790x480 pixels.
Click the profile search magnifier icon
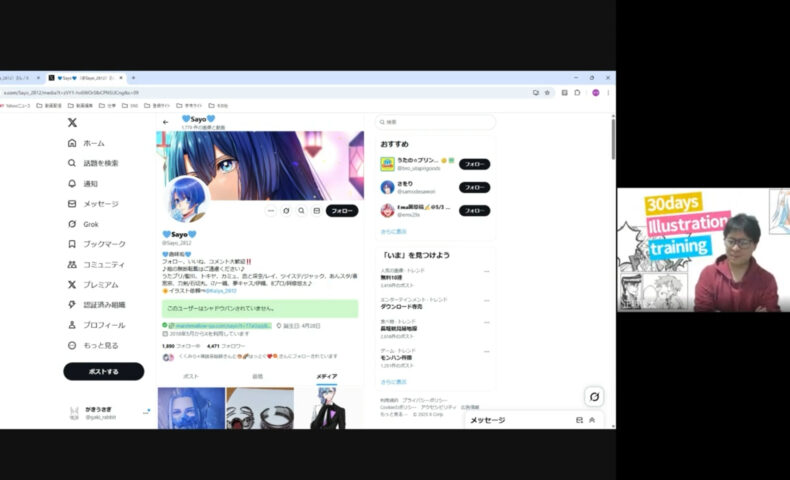[x=301, y=211]
